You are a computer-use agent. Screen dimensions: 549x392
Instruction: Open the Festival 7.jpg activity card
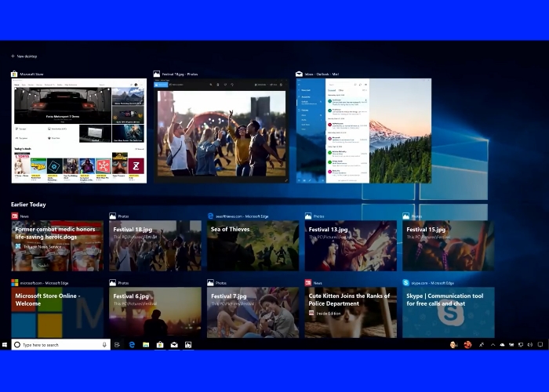point(253,313)
